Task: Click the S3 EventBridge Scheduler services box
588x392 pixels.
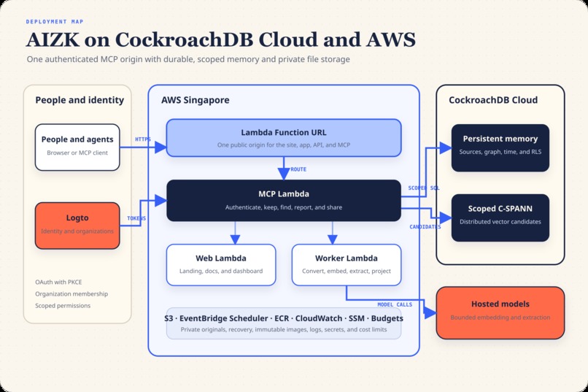Action: tap(284, 323)
